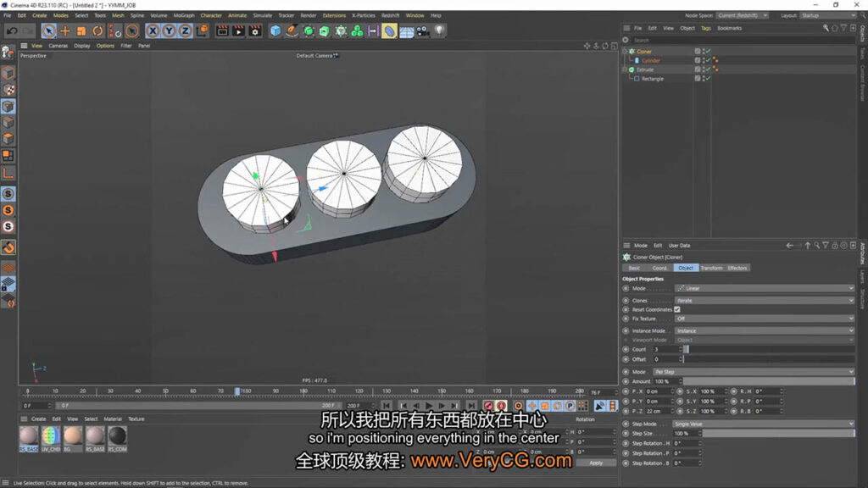
Task: Go to start of animation
Action: (x=387, y=406)
